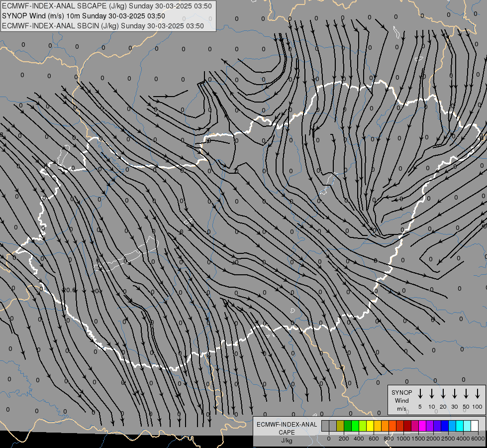This screenshot has width=487, height=448.
Task: Click the 1000 tick label on CAPE scale
Action: click(x=403, y=439)
